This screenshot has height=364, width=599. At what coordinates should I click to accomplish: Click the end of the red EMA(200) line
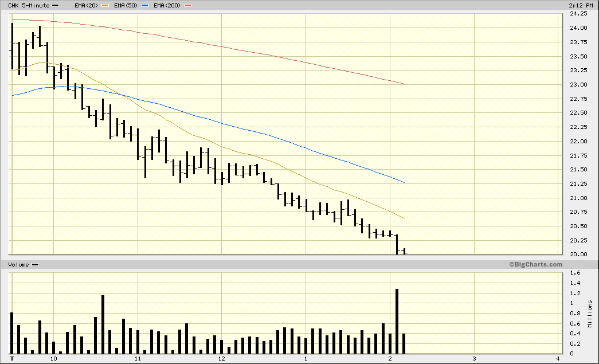[x=404, y=84]
